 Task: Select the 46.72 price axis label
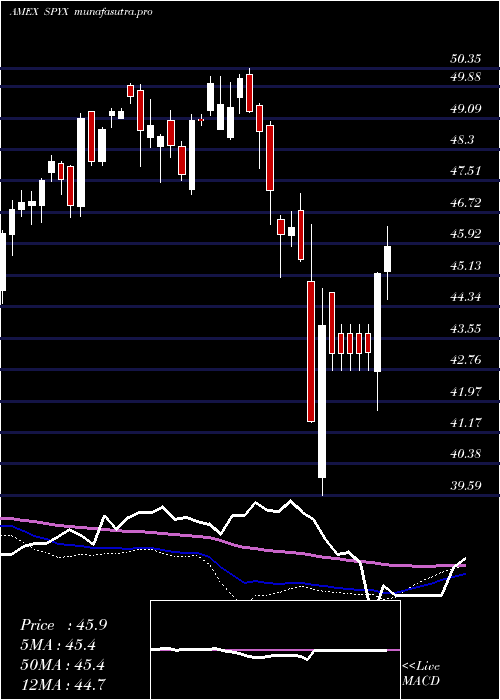pyautogui.click(x=464, y=203)
